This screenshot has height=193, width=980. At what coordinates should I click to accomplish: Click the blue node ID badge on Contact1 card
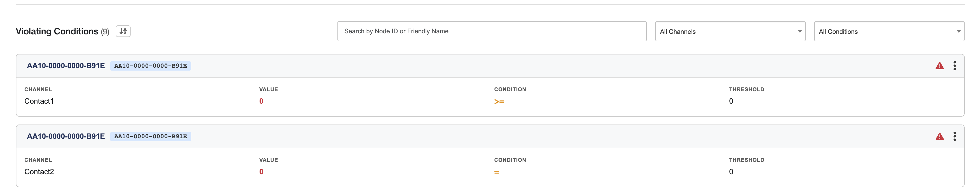point(151,66)
